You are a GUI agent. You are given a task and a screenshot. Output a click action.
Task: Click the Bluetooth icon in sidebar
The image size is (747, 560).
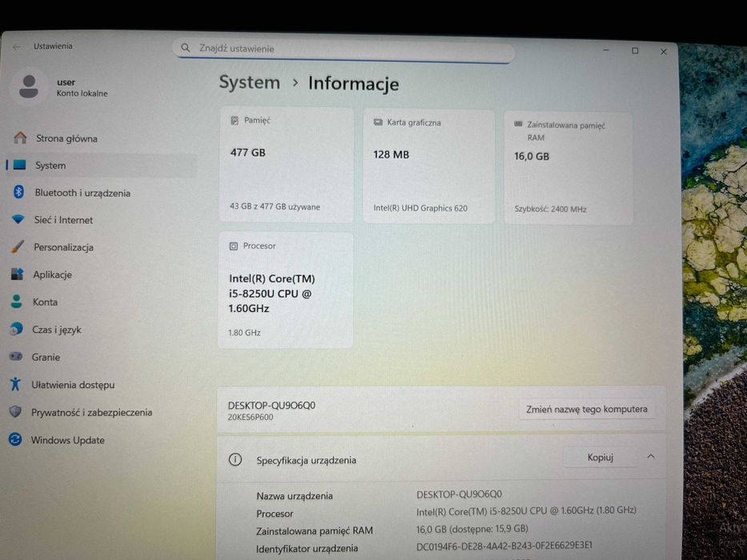tap(18, 192)
